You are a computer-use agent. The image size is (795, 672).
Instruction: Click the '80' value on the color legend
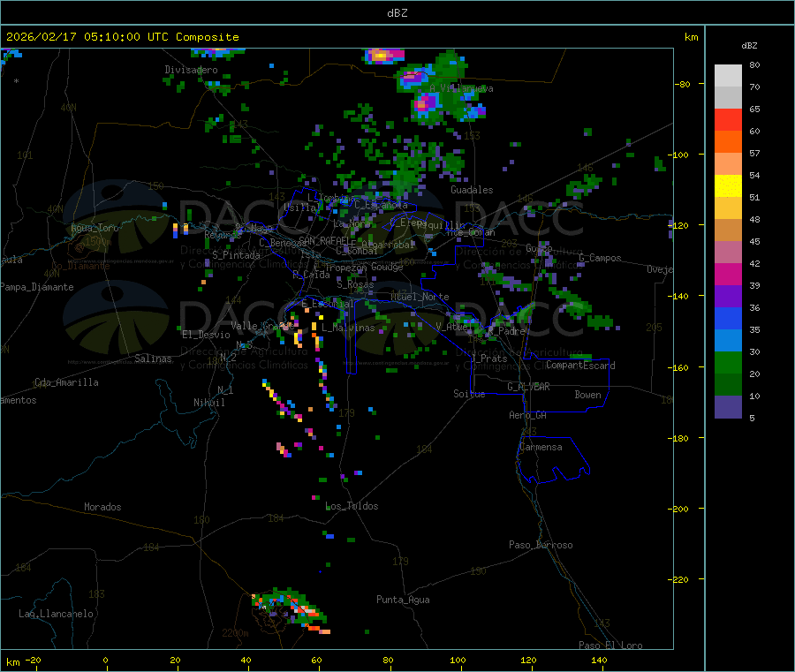(754, 64)
